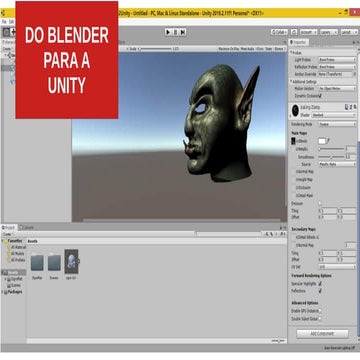Select the first folder thumbnail in Assets
Screen dimensions: 360x360
click(x=37, y=263)
